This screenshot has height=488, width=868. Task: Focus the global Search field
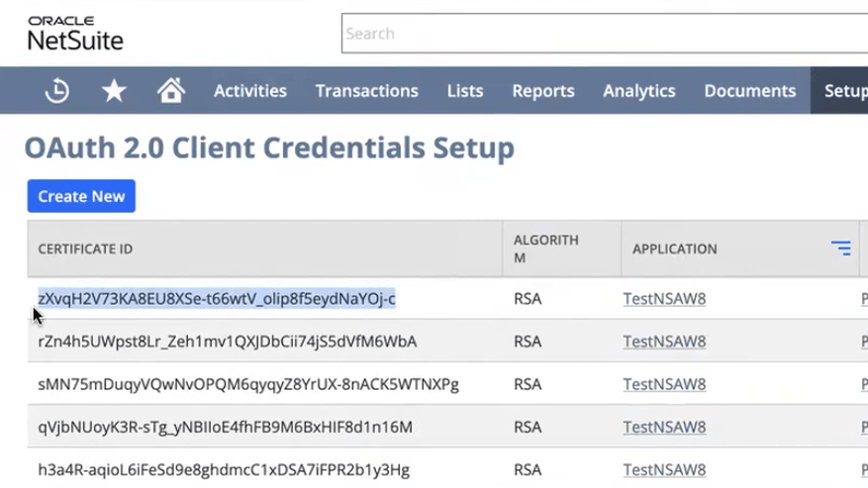click(605, 34)
